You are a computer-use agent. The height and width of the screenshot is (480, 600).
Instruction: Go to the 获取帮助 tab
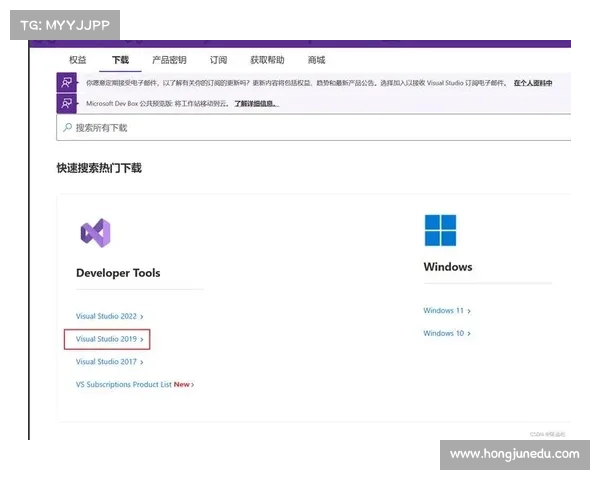[x=267, y=60]
